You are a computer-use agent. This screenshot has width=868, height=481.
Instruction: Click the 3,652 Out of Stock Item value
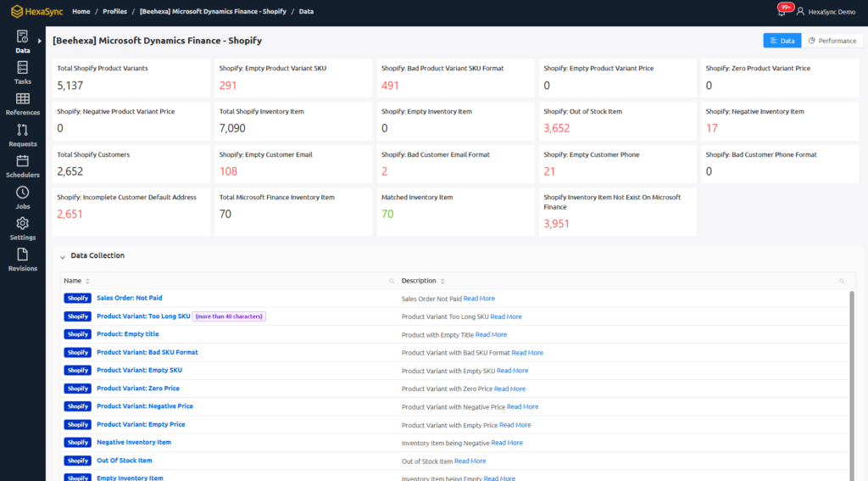pos(556,128)
